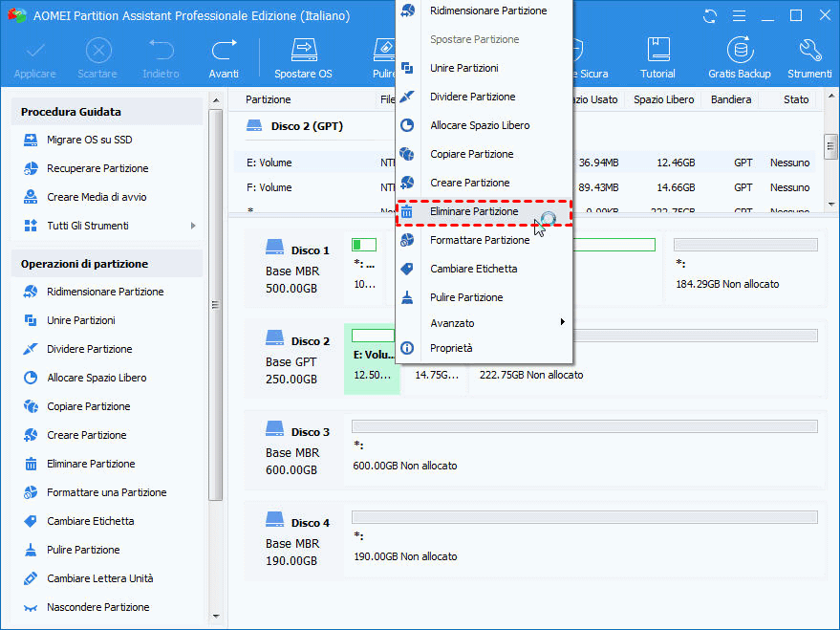Select the 190.00GB Non allocato block
The width and height of the screenshot is (840, 630).
[585, 541]
